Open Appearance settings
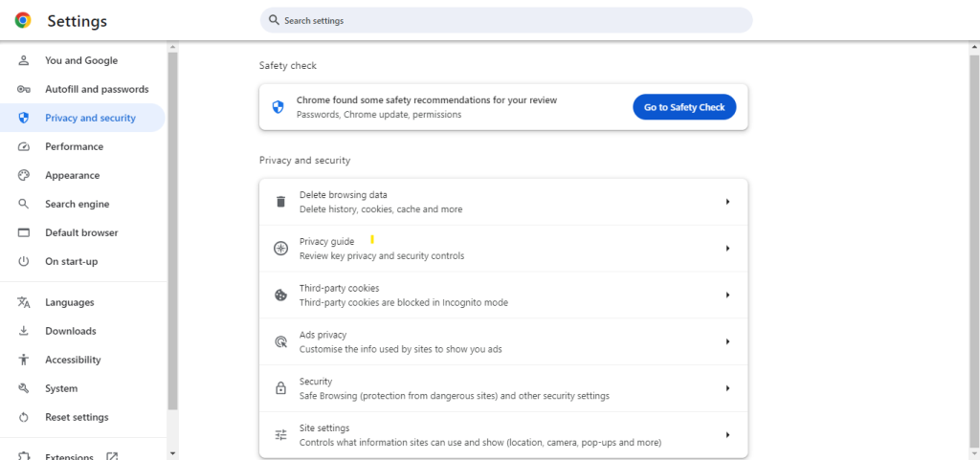Image resolution: width=980 pixels, height=460 pixels. point(82,175)
